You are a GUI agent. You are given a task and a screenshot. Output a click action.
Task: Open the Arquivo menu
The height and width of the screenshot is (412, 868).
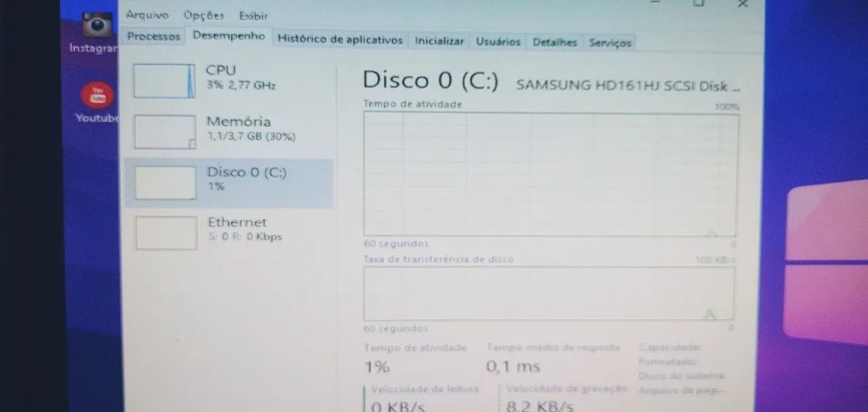(147, 15)
